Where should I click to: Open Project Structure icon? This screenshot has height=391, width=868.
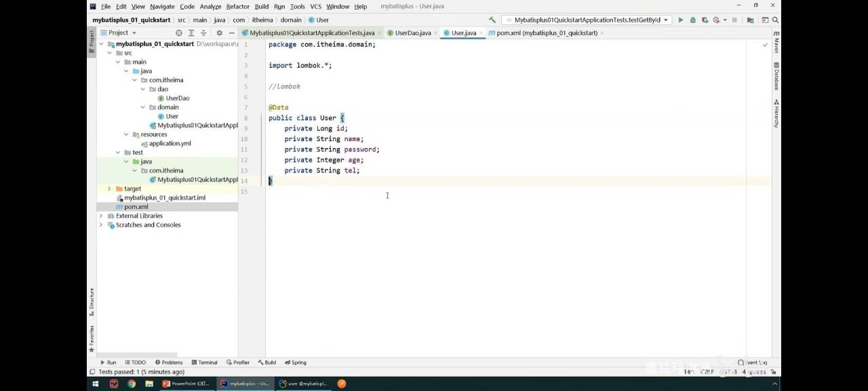750,20
